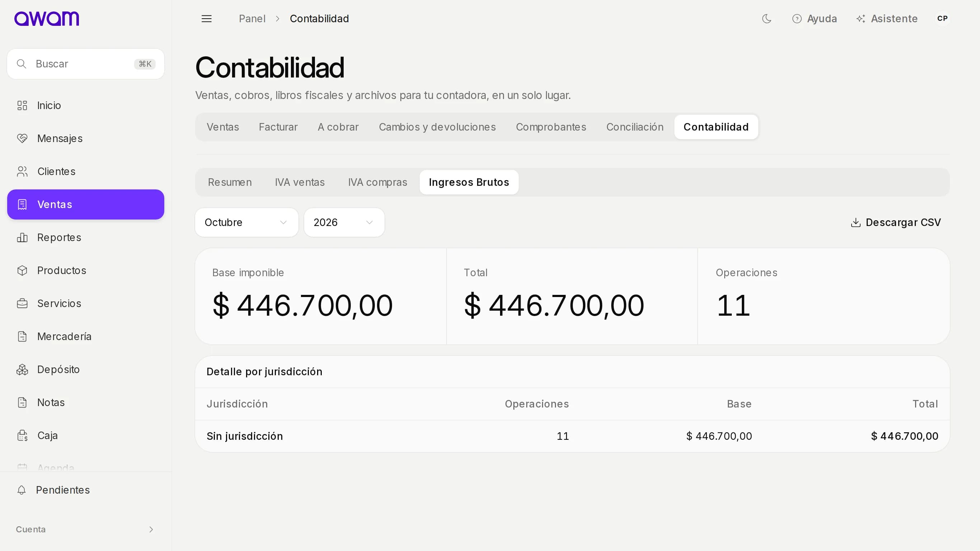
Task: Click the Base column header
Action: pyautogui.click(x=739, y=404)
